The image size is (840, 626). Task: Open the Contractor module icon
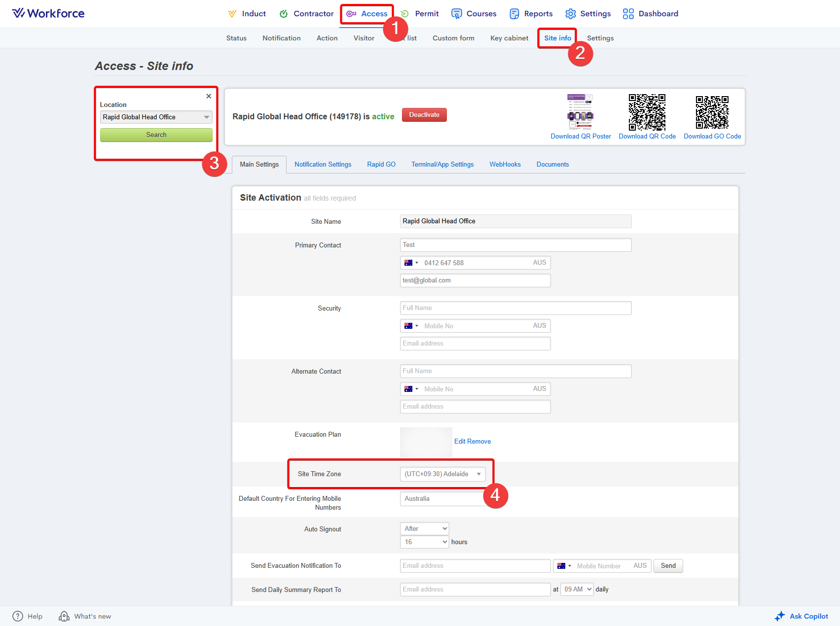(x=284, y=14)
